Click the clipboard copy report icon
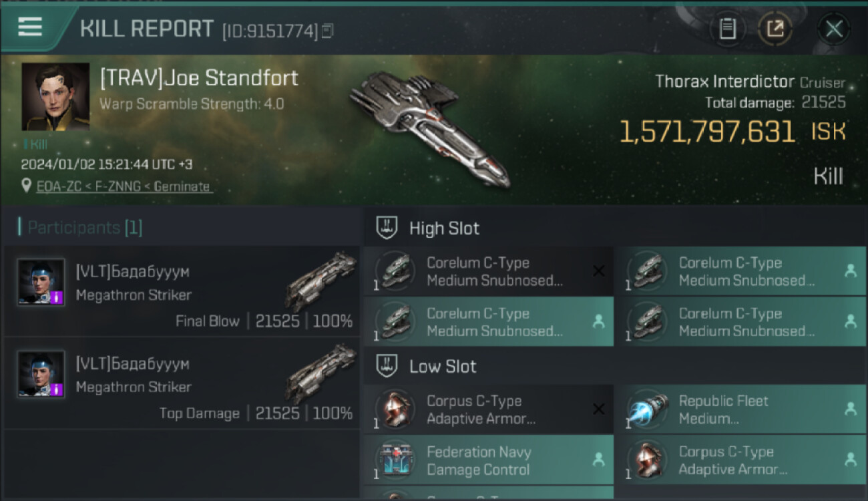Image resolution: width=868 pixels, height=501 pixels. (x=727, y=29)
